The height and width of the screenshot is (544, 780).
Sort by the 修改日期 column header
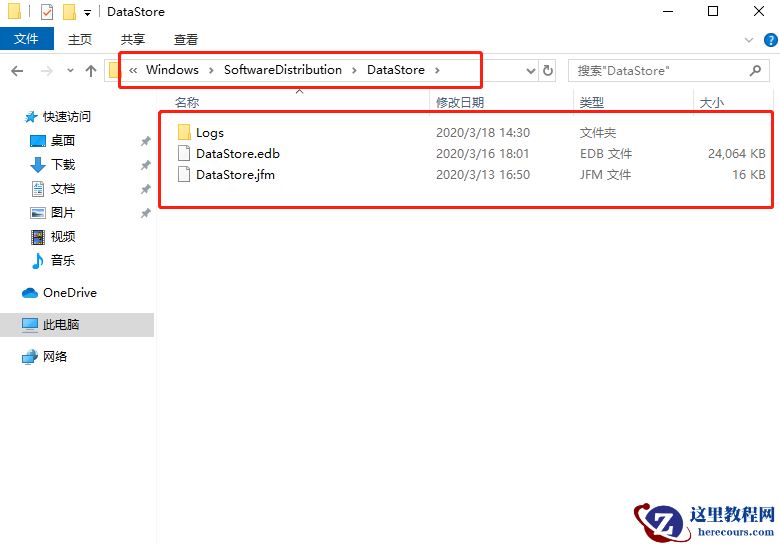(x=460, y=102)
